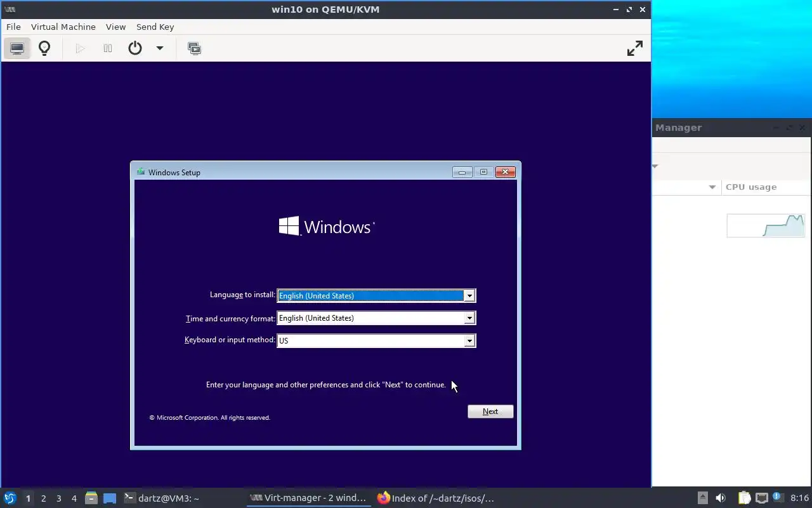This screenshot has width=812, height=508.
Task: Maximize the Windows Setup dialog
Action: click(483, 172)
